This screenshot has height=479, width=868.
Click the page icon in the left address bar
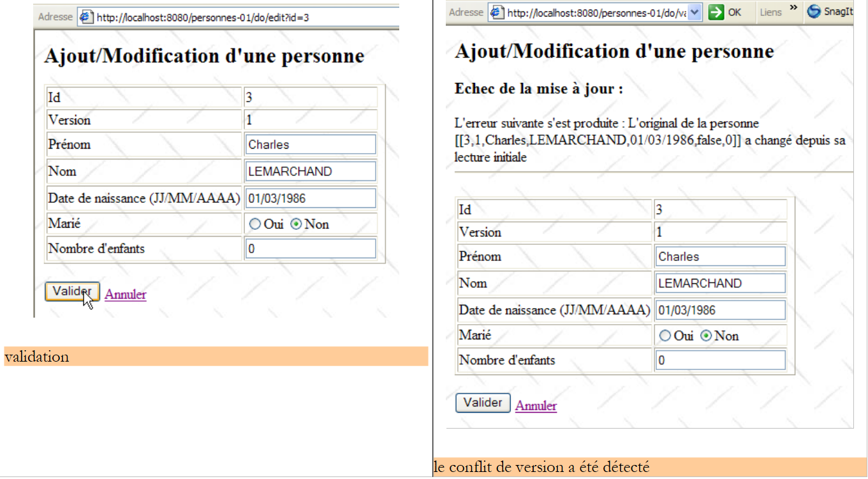click(x=87, y=17)
